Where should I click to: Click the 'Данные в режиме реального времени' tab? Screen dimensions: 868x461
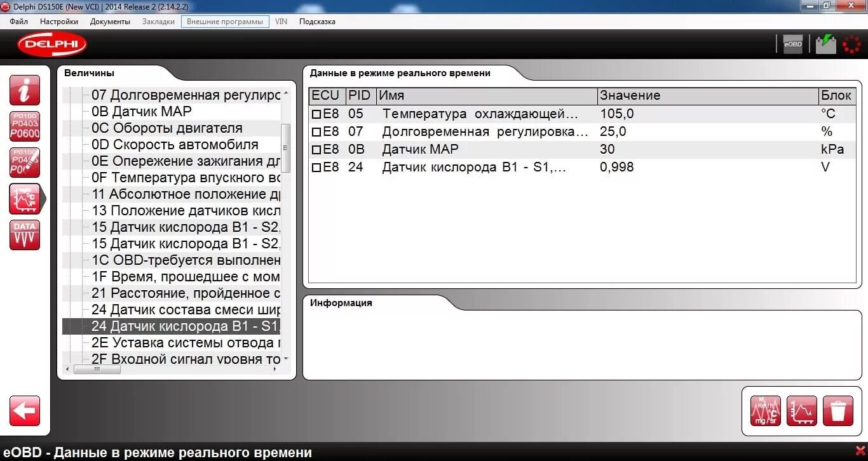pos(400,73)
